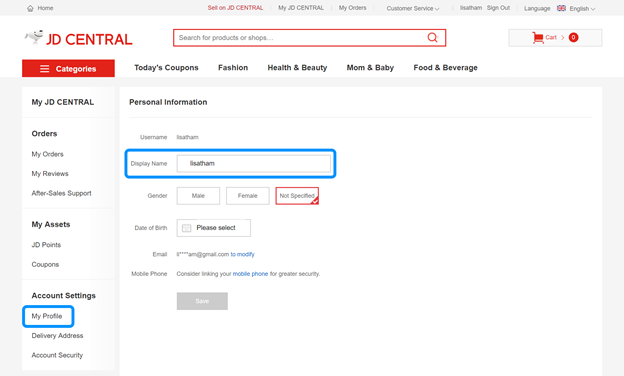This screenshot has height=376, width=624.
Task: Click the Home link text
Action: 45,8
